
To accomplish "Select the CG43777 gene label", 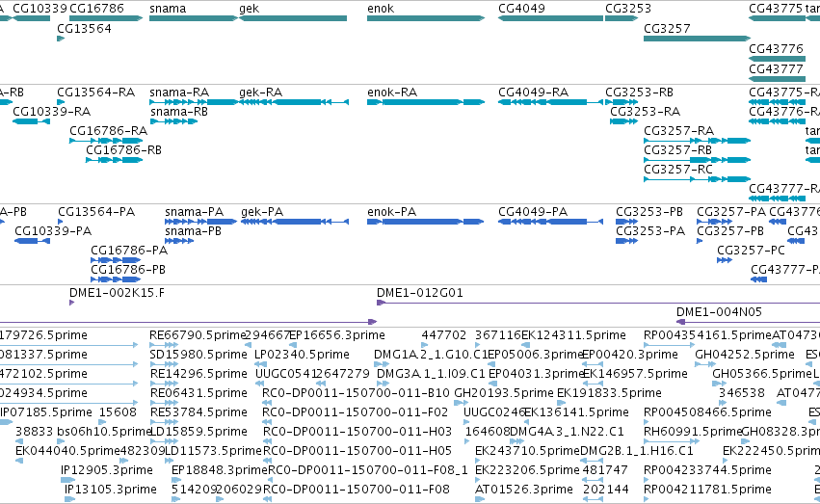I will pos(776,69).
